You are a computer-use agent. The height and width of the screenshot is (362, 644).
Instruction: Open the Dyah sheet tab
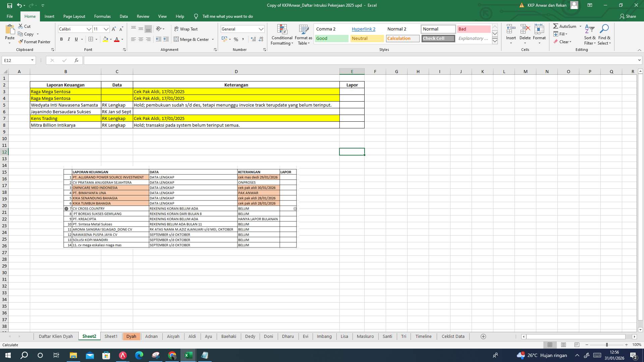(x=131, y=336)
